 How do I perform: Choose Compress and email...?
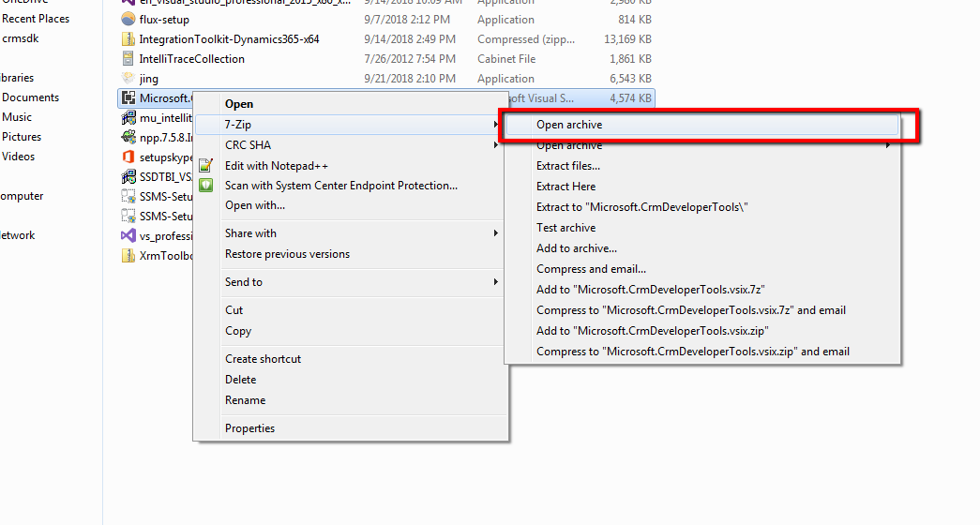click(x=702, y=269)
